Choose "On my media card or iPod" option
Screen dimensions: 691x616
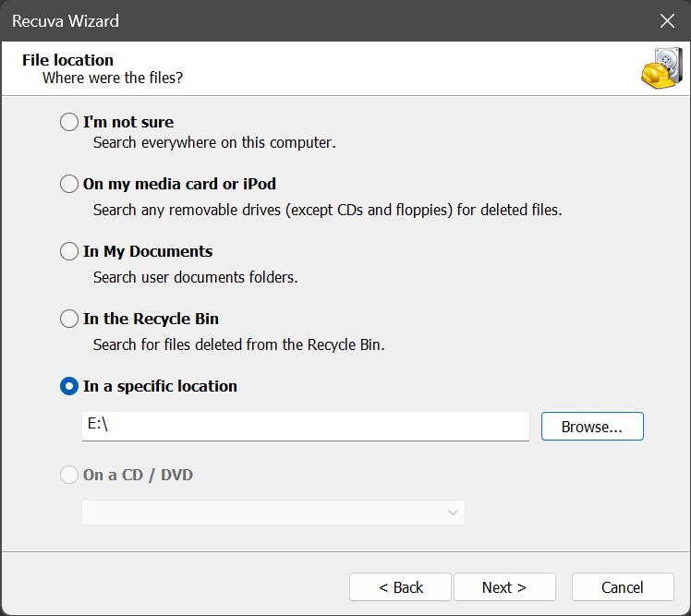[x=69, y=184]
